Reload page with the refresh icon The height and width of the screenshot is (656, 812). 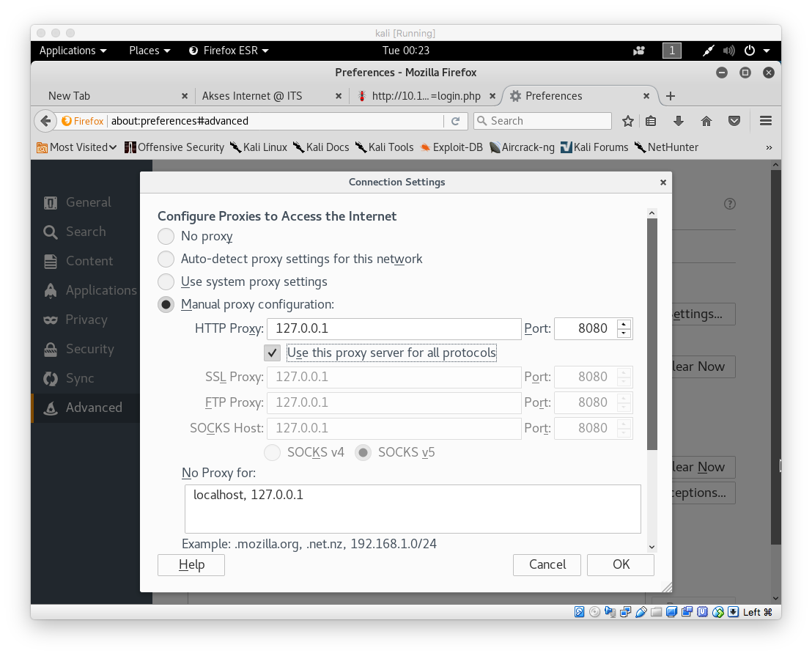[455, 121]
